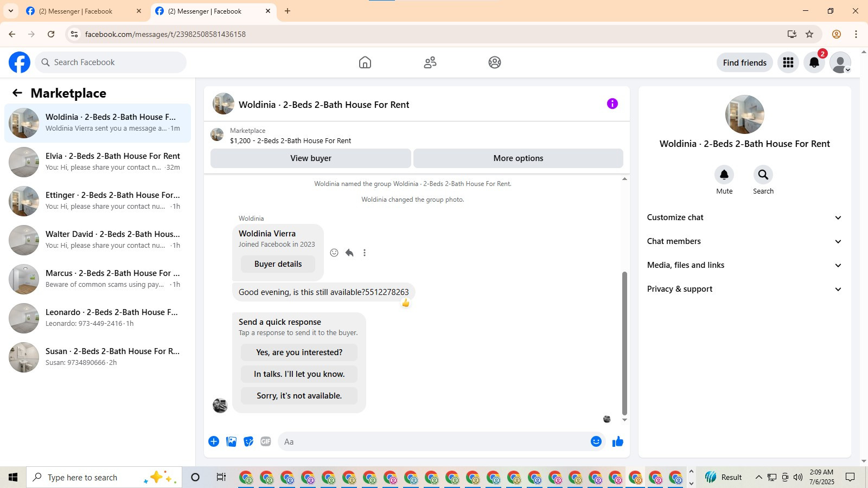Choose a sticker from the composer
868x488 pixels.
pos(248,441)
